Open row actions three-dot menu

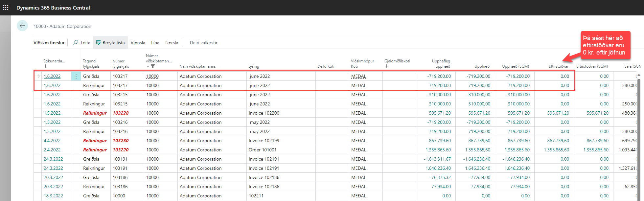coord(76,76)
